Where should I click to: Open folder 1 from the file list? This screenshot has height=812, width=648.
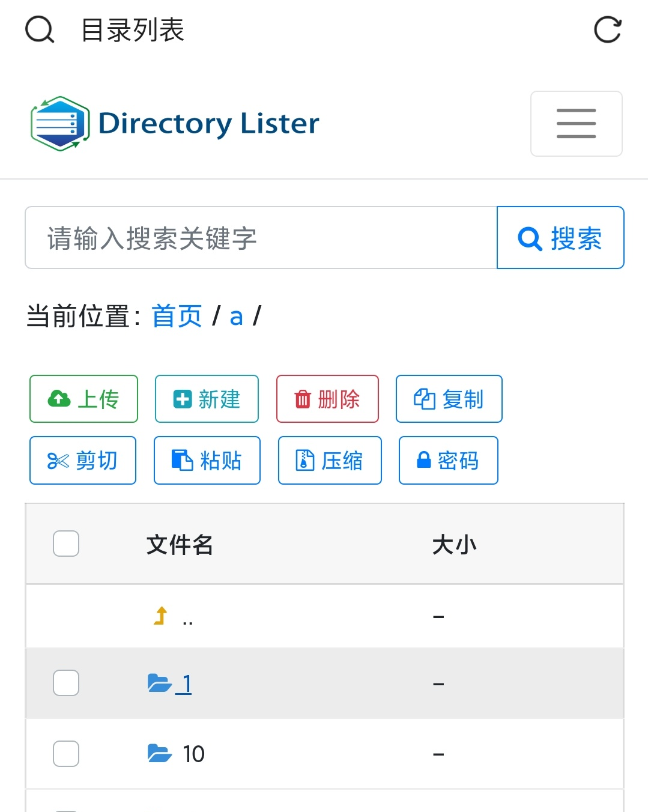pyautogui.click(x=187, y=683)
